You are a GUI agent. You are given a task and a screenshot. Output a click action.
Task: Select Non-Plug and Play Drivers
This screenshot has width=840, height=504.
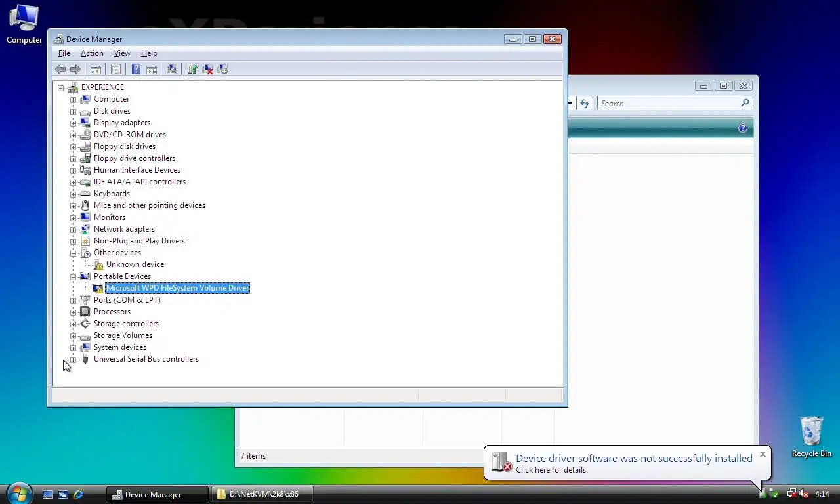[x=139, y=241]
